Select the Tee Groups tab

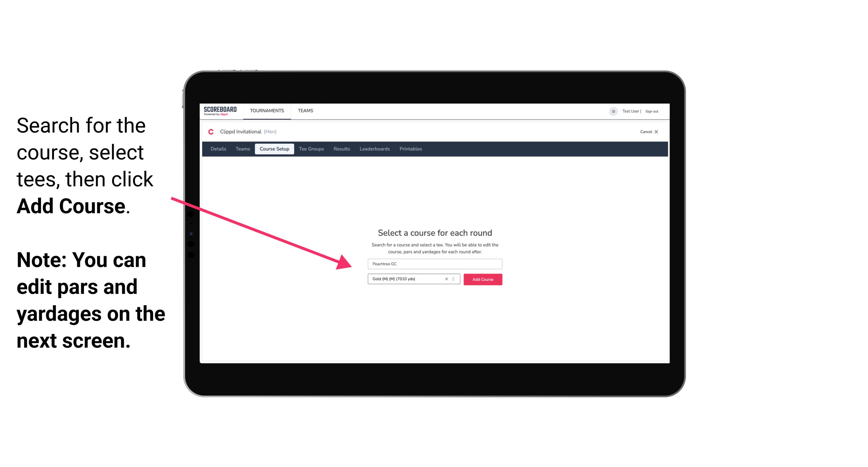click(311, 149)
